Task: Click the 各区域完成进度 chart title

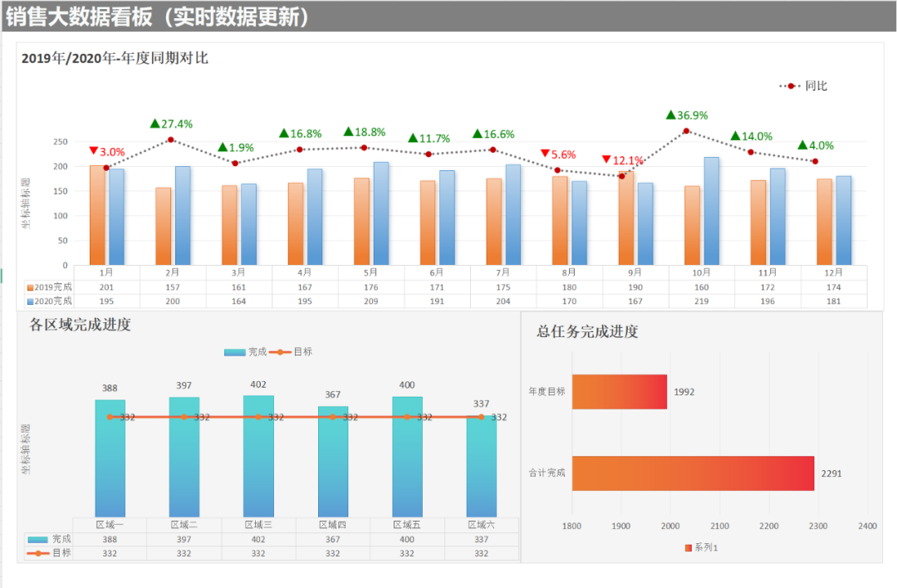Action: pyautogui.click(x=81, y=325)
